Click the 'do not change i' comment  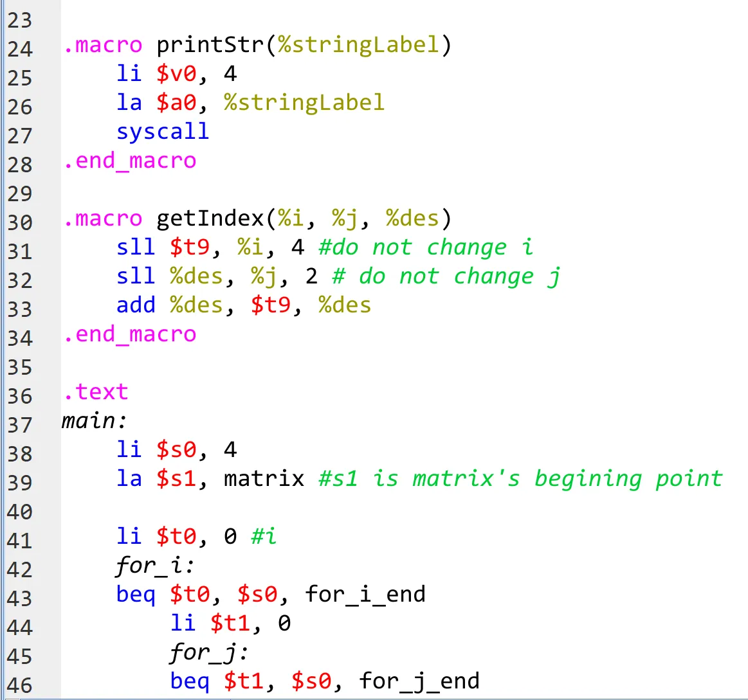click(x=426, y=248)
